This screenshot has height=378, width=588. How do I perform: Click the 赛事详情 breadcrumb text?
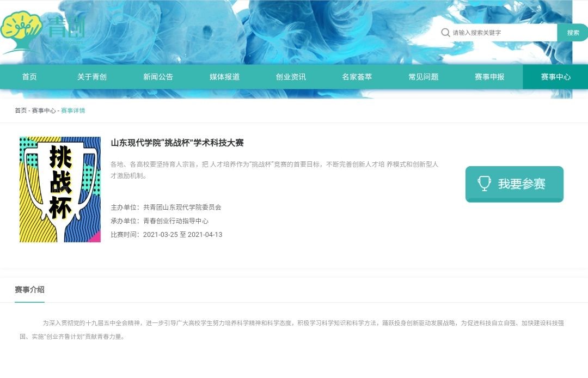pyautogui.click(x=73, y=111)
